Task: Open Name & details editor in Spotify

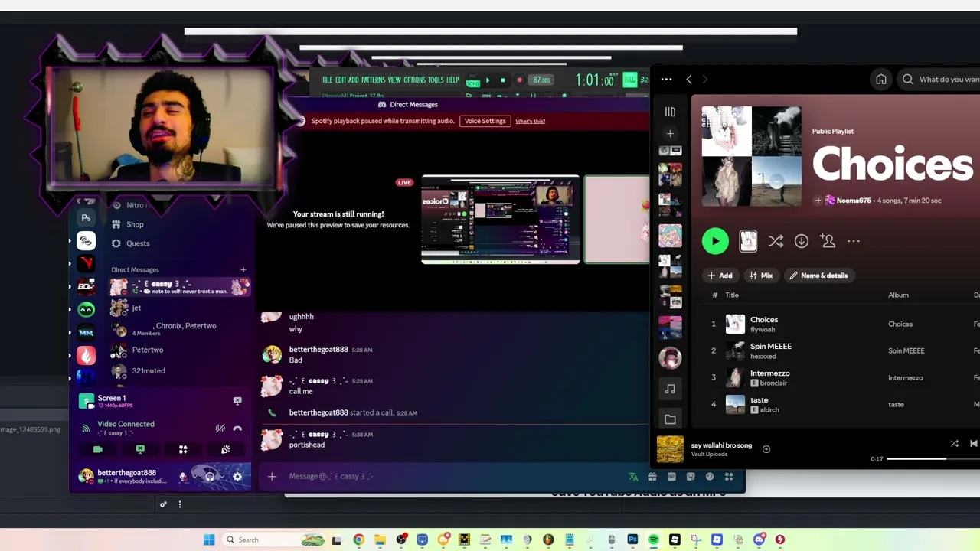Action: click(x=819, y=275)
